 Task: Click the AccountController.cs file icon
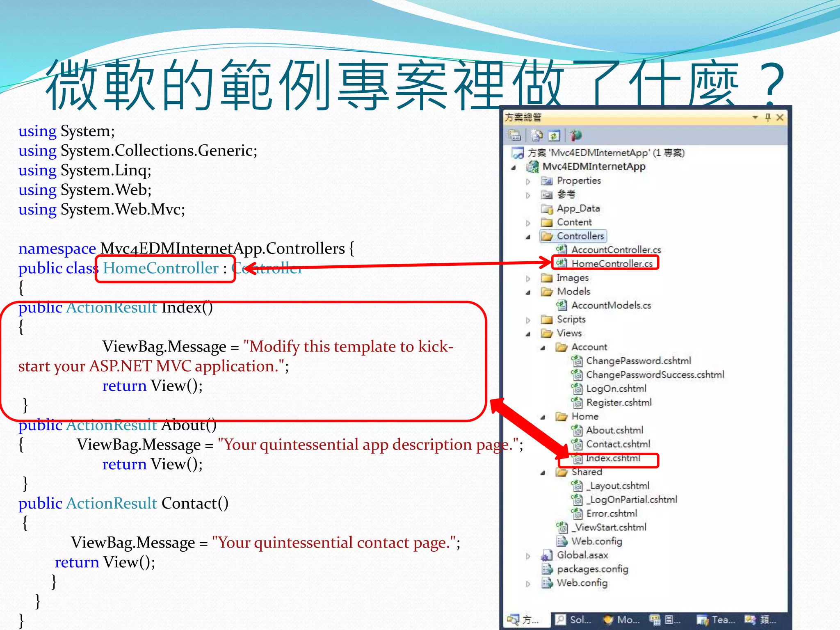[x=562, y=250]
